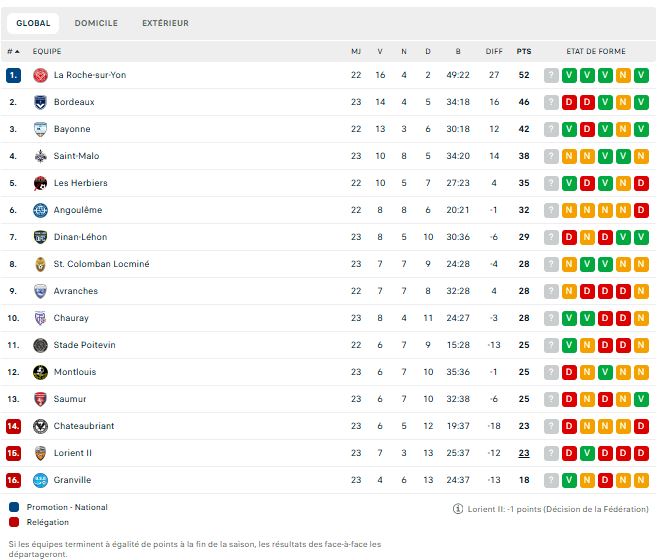Click the Granville club badge
This screenshot has height=560, width=658.
click(x=40, y=480)
